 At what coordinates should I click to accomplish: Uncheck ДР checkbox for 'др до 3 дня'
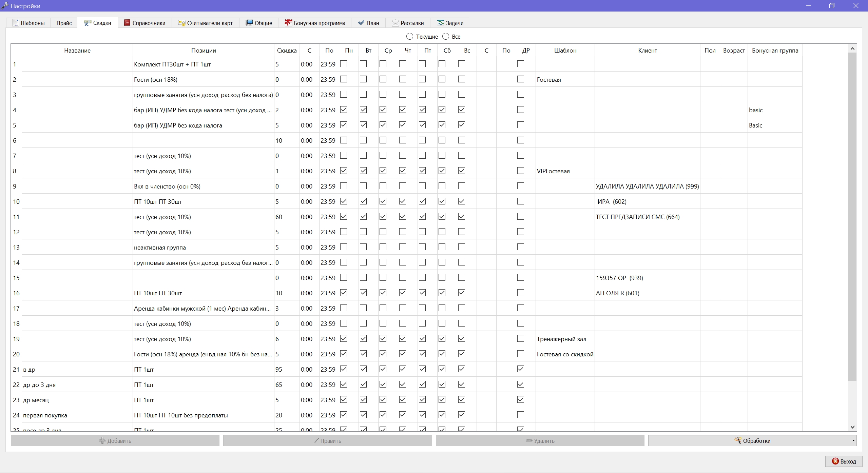(x=521, y=384)
